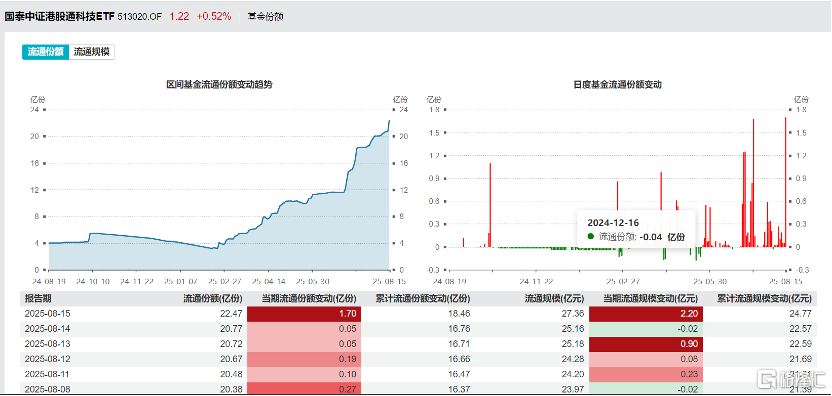Click the 16.76 cumulative share cell

(x=460, y=329)
